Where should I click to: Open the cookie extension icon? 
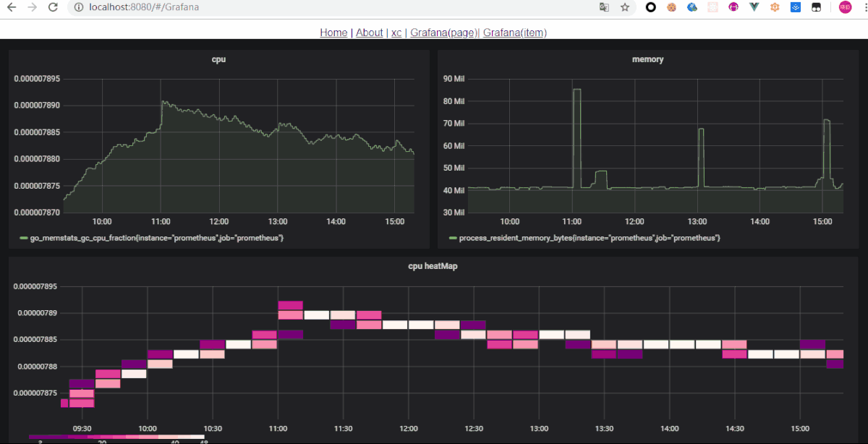[x=671, y=7]
